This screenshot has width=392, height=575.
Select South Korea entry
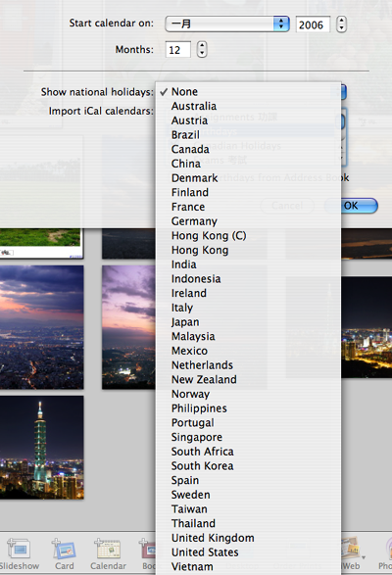249,465
